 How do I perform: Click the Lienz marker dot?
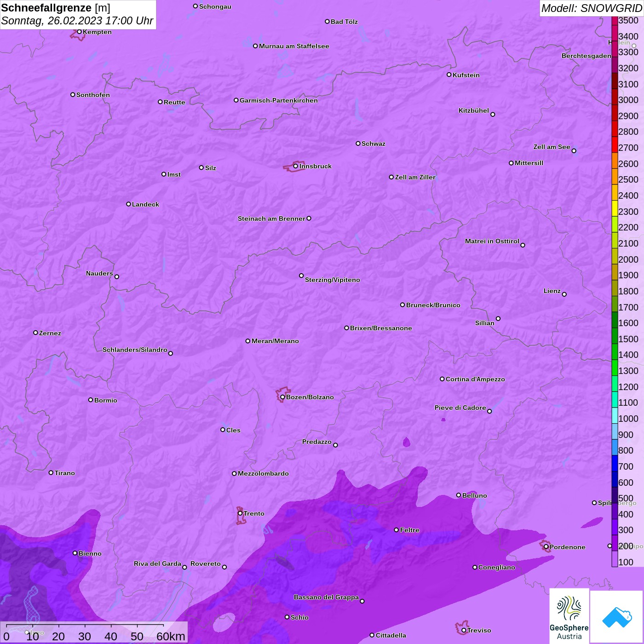(x=564, y=294)
